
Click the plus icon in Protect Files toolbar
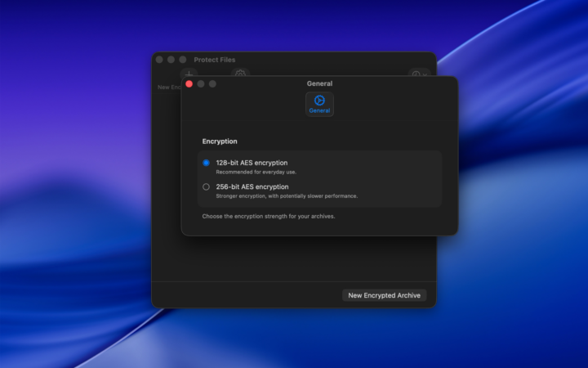tap(189, 72)
